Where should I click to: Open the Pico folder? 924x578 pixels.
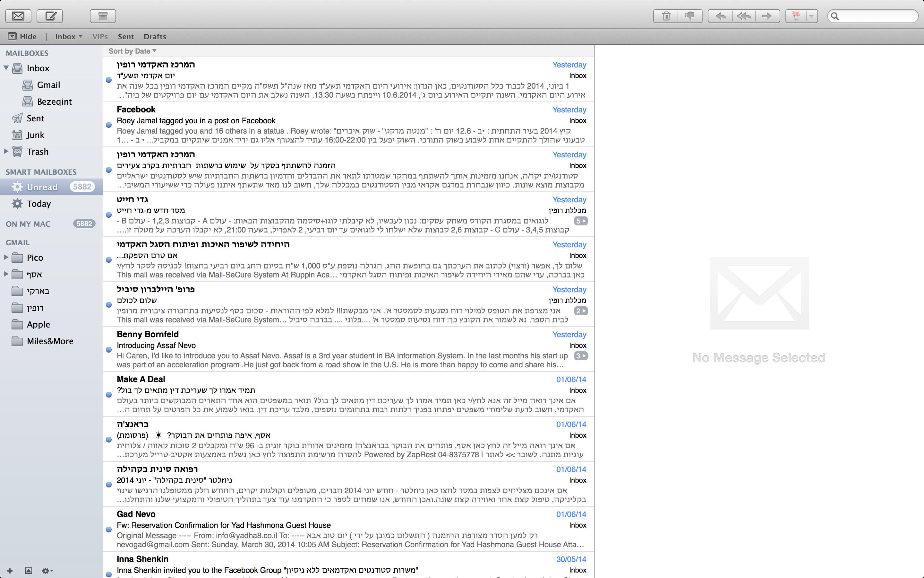(x=35, y=258)
